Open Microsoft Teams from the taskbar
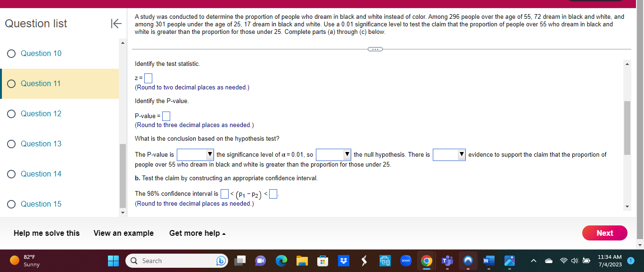 [x=446, y=260]
